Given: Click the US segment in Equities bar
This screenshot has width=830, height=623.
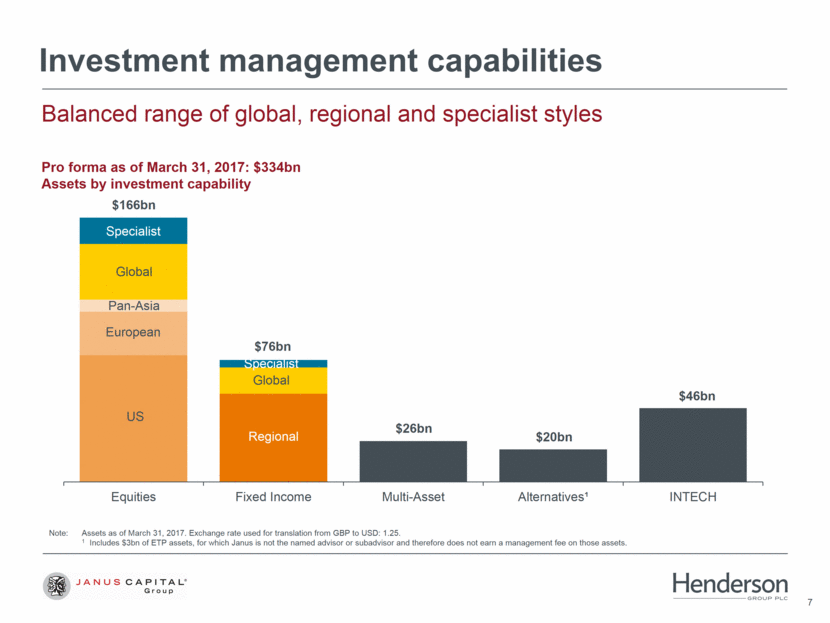Looking at the screenshot, I should coord(133,418).
